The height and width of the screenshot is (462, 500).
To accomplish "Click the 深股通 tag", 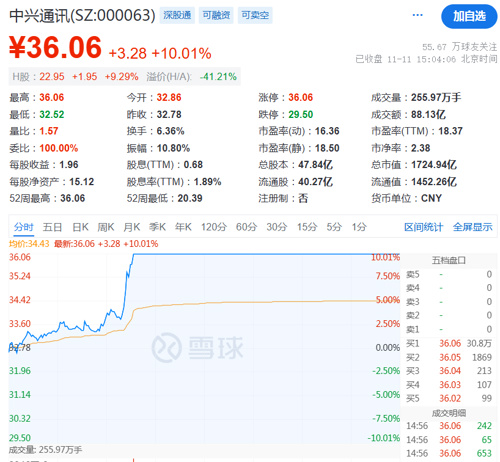I will pyautogui.click(x=177, y=15).
